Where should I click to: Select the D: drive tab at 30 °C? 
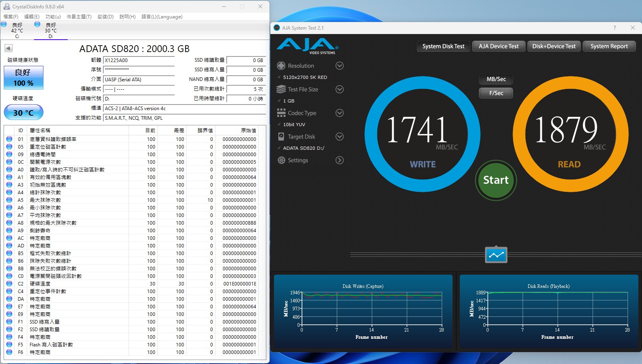(51, 30)
